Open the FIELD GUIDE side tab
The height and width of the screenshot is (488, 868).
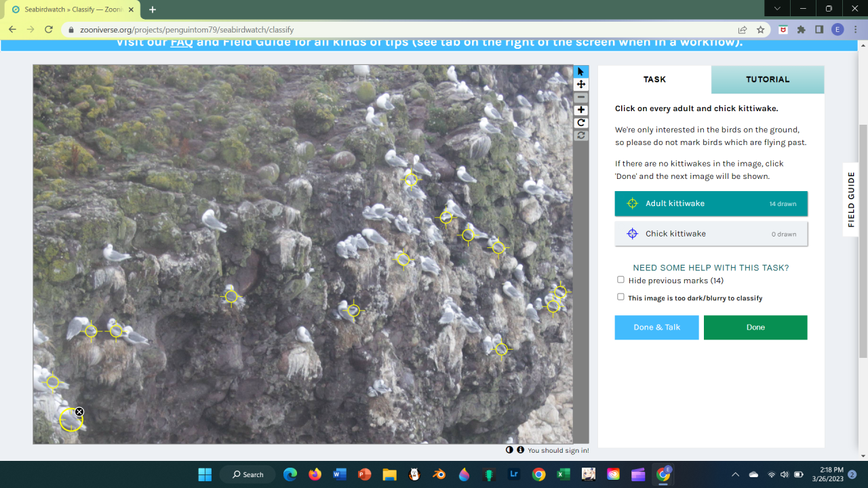tap(852, 199)
